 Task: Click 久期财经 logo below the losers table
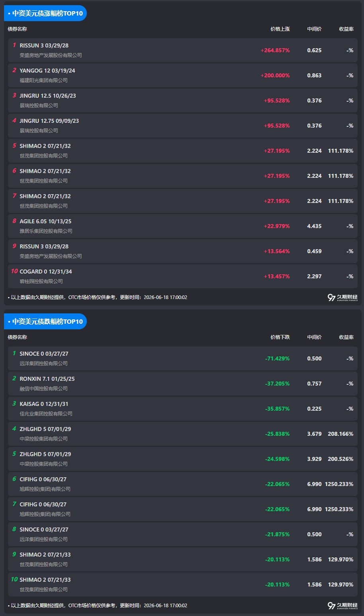pyautogui.click(x=342, y=606)
